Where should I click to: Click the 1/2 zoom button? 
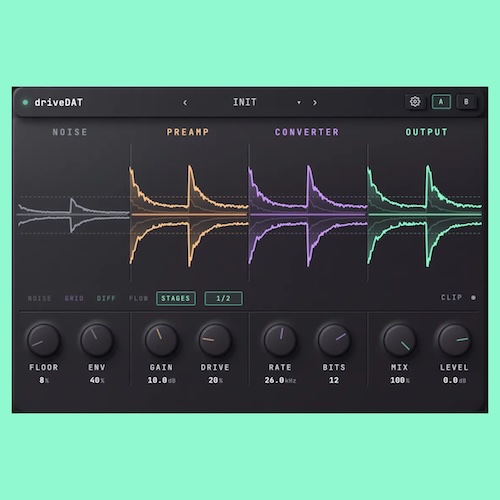click(223, 298)
